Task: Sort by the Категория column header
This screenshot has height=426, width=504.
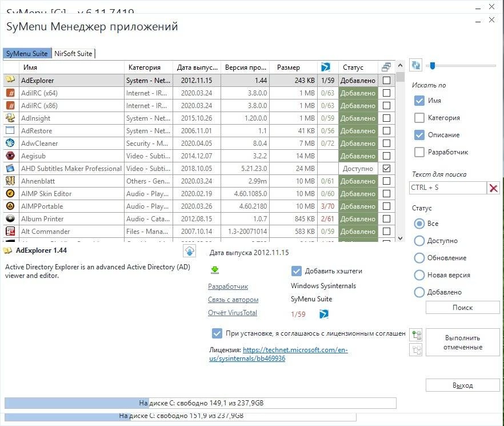Action: click(x=149, y=67)
